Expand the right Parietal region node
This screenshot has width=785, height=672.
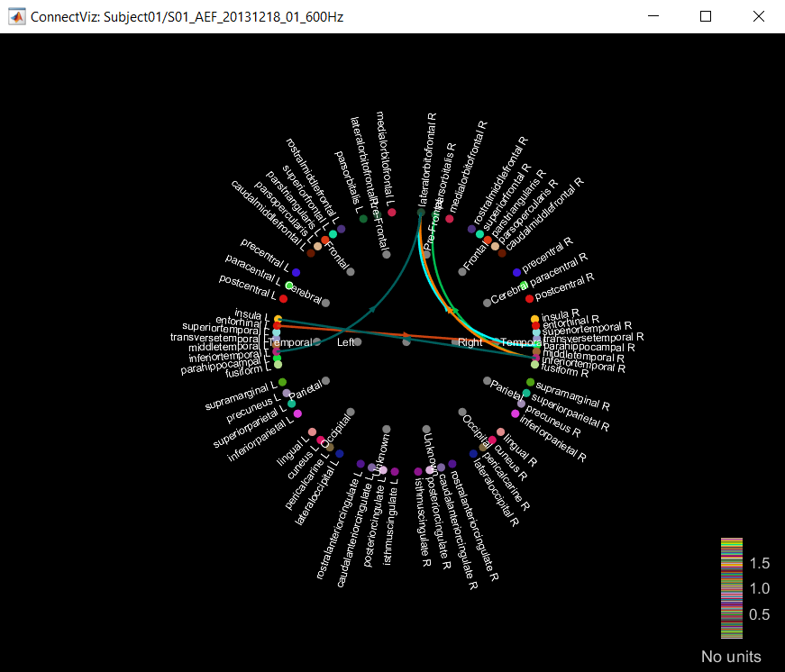pyautogui.click(x=487, y=381)
